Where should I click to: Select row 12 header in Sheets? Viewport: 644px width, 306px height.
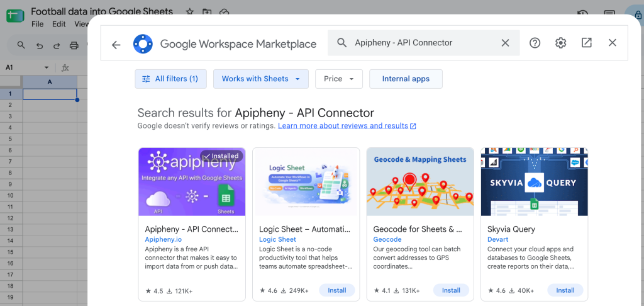click(x=11, y=218)
